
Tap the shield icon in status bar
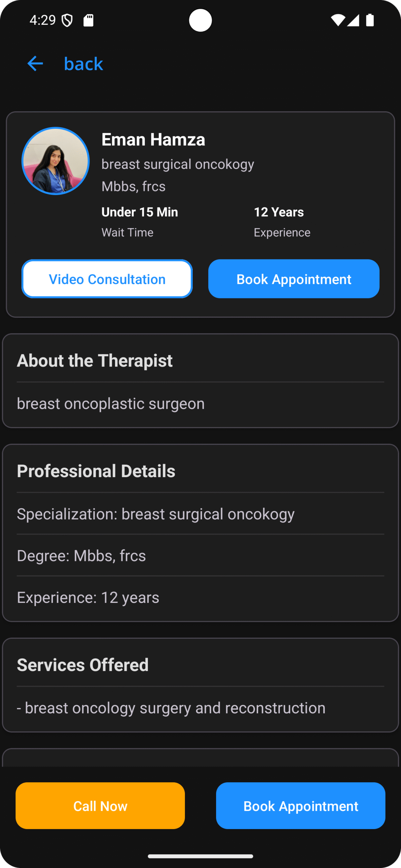[67, 21]
